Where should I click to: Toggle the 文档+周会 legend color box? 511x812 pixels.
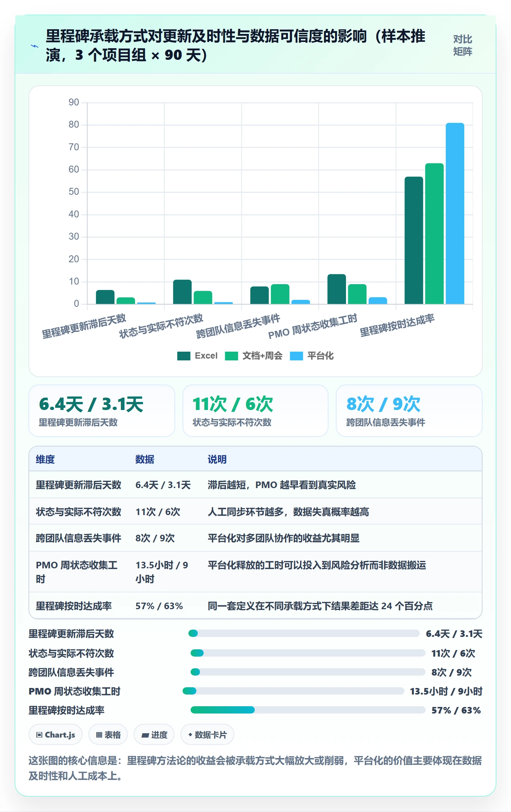(x=231, y=356)
